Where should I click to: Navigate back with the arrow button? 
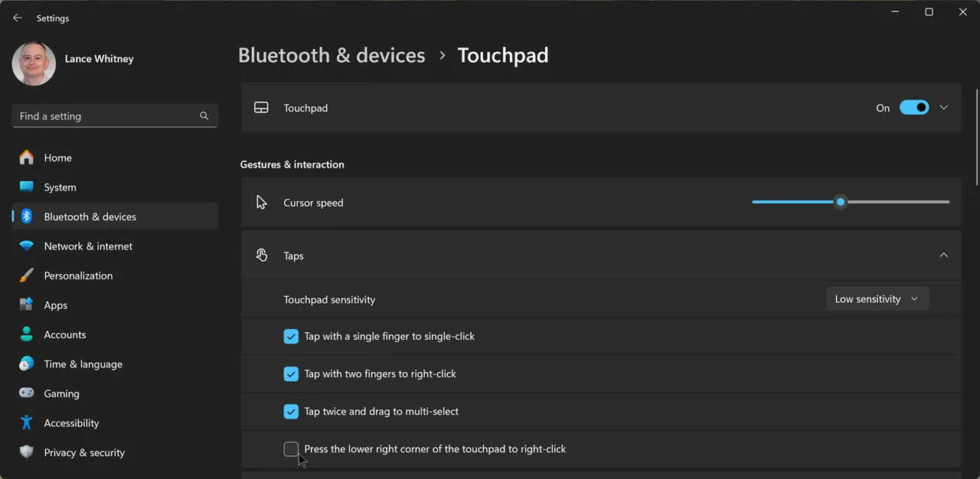tap(17, 18)
